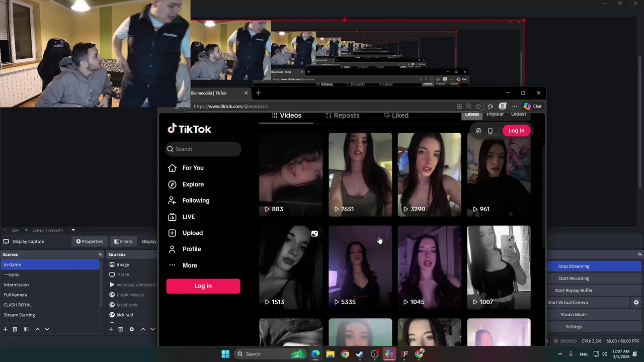Open the video with 1045 views
644x362 pixels.
pos(429,267)
